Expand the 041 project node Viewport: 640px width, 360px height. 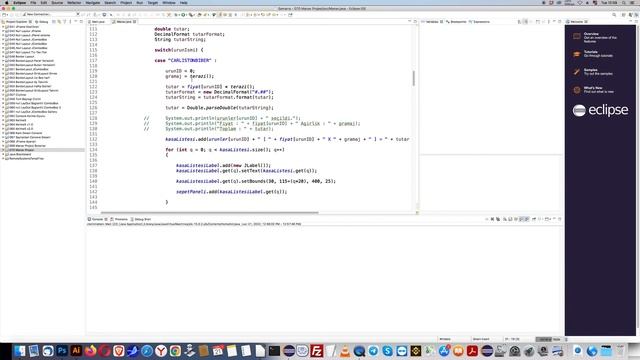pos(3,27)
